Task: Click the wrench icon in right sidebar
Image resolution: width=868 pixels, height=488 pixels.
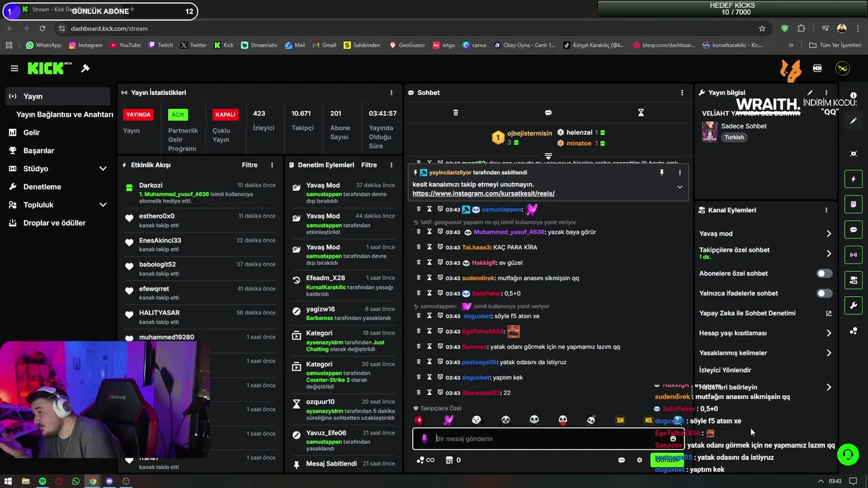Action: pos(854,306)
